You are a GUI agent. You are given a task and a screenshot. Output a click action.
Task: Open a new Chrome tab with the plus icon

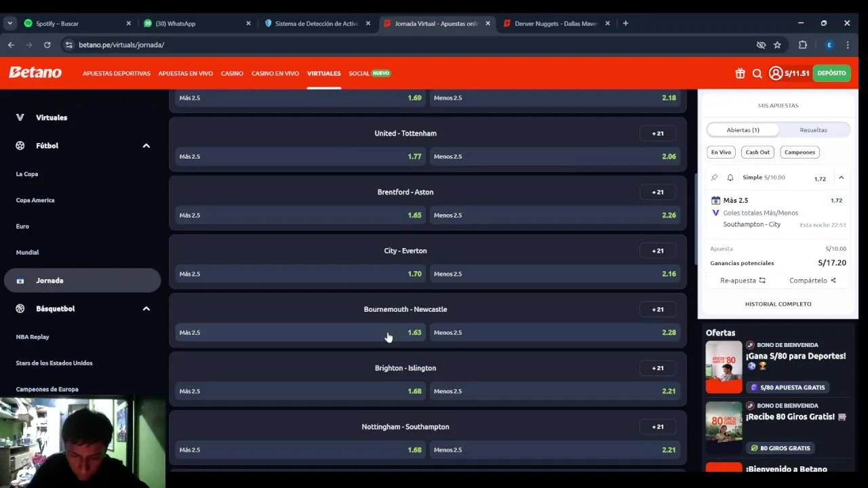(625, 23)
